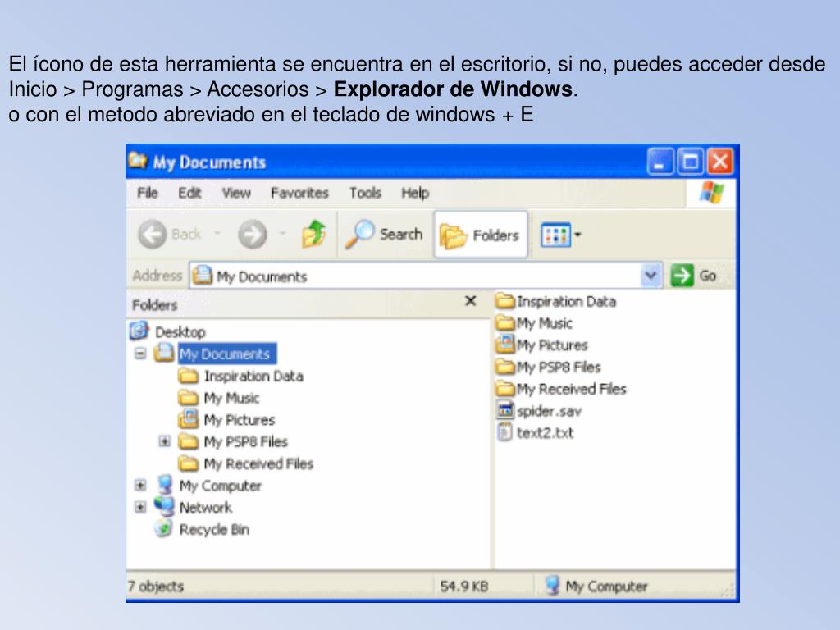Minimize the My Documents window

[x=660, y=162]
